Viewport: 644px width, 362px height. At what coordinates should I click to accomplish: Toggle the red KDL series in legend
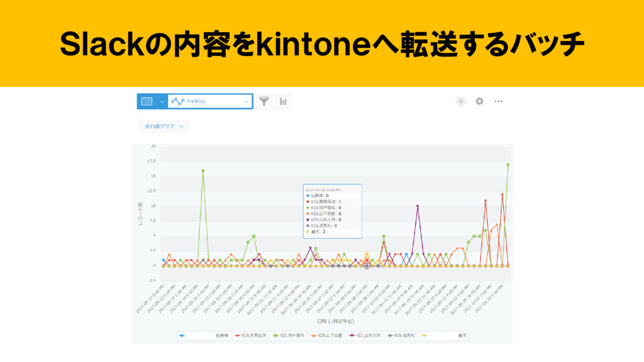250,336
